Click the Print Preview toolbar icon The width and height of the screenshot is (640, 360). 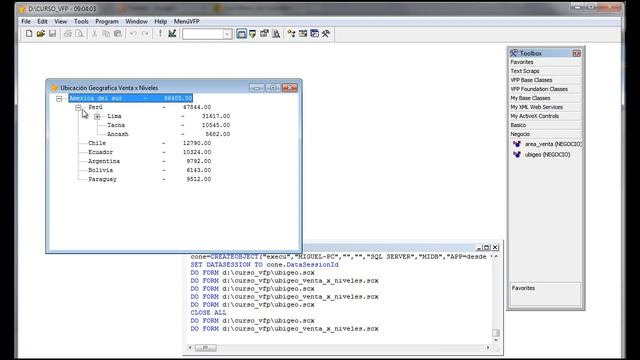tap(80, 33)
